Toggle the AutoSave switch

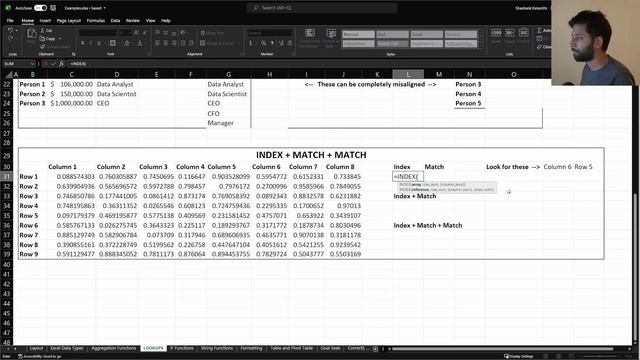coord(40,8)
